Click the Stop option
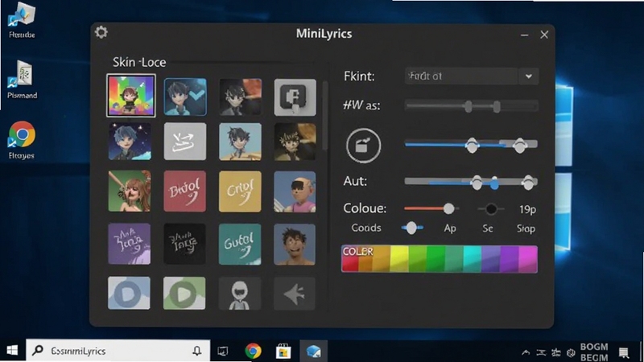 click(x=526, y=228)
